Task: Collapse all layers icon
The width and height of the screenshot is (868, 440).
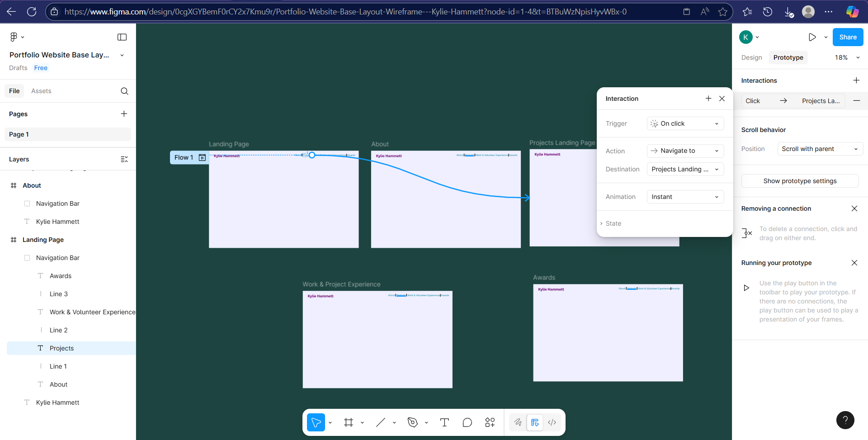Action: pyautogui.click(x=124, y=159)
